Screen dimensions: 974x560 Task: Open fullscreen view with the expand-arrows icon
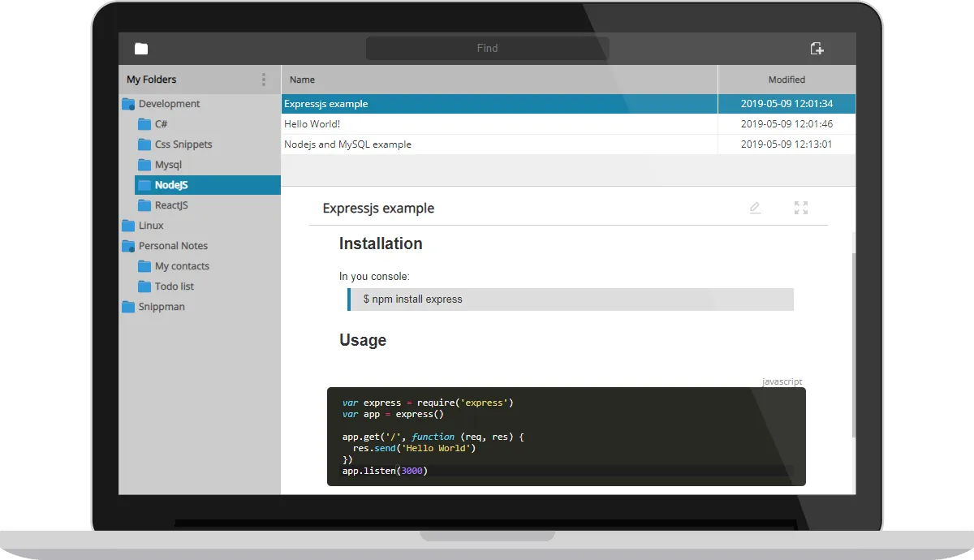(800, 208)
